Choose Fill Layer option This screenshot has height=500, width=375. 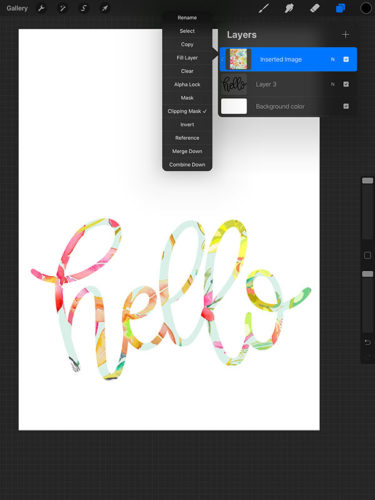click(x=187, y=58)
